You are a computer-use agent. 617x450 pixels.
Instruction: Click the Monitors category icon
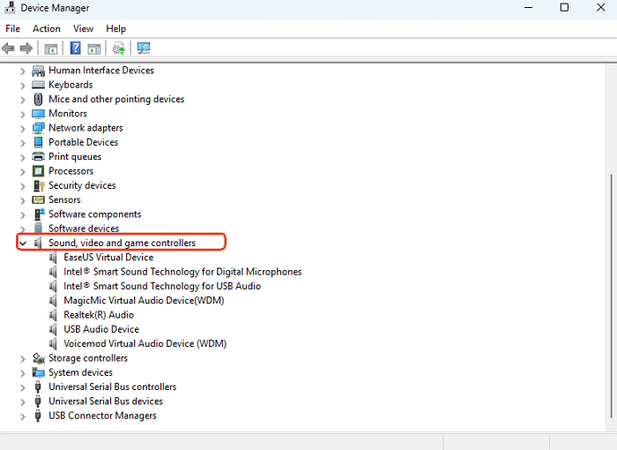pyautogui.click(x=38, y=114)
